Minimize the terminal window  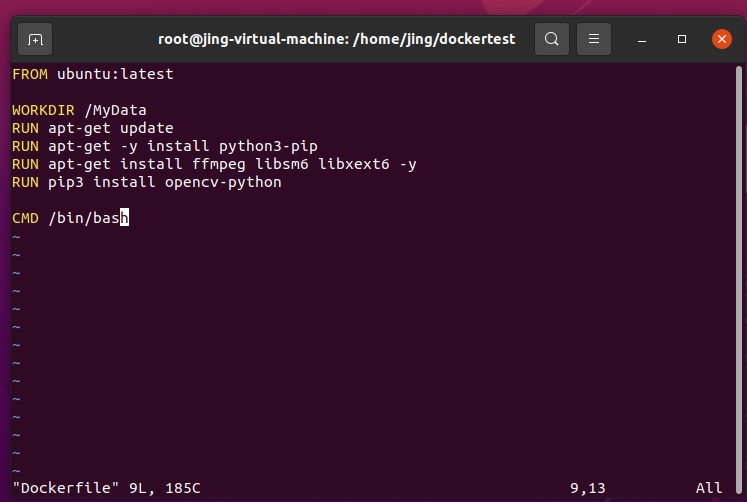pyautogui.click(x=642, y=40)
